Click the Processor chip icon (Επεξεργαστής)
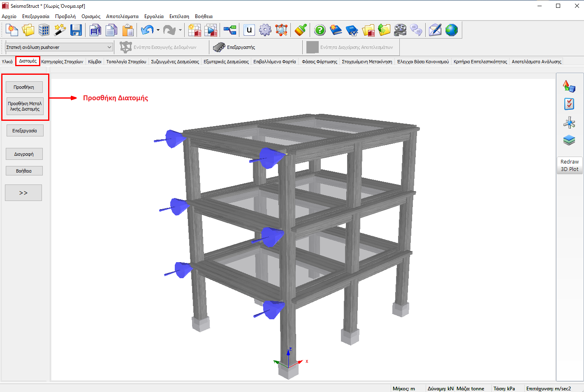The height and width of the screenshot is (392, 584). tap(219, 47)
